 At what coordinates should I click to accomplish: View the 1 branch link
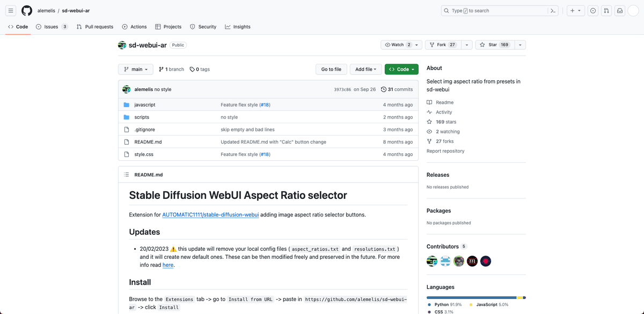tap(171, 69)
